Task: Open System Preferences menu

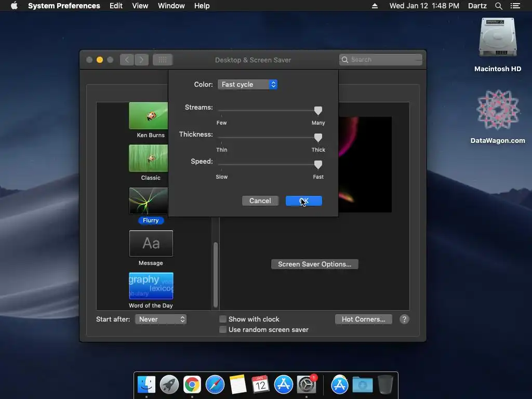Action: (64, 6)
